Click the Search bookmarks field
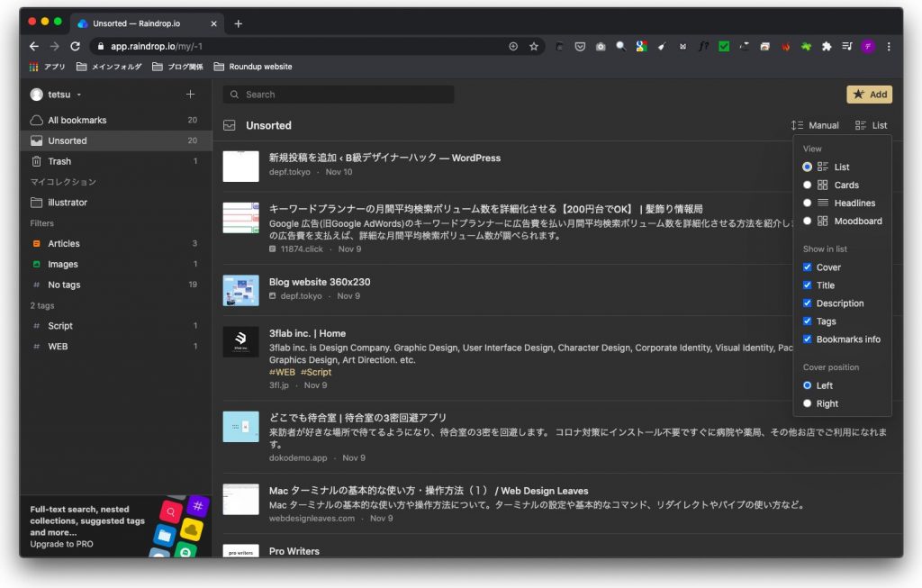 pos(339,94)
